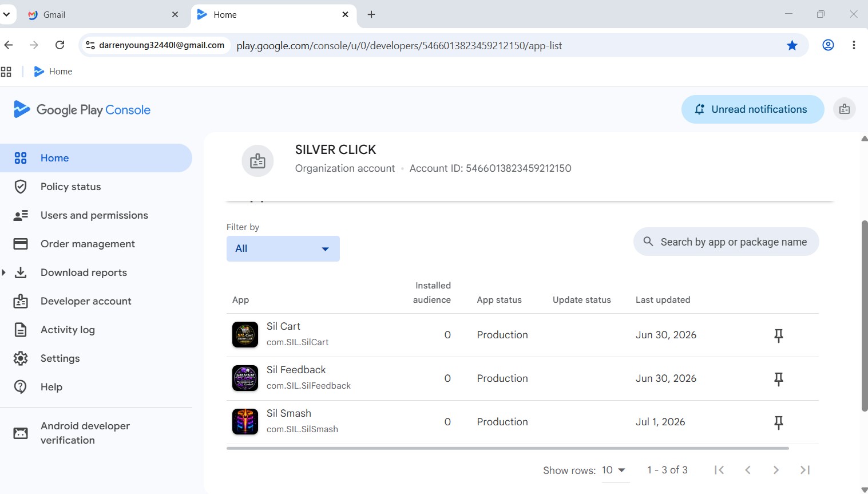The image size is (868, 494).
Task: Click the Last updated column header
Action: click(x=663, y=300)
